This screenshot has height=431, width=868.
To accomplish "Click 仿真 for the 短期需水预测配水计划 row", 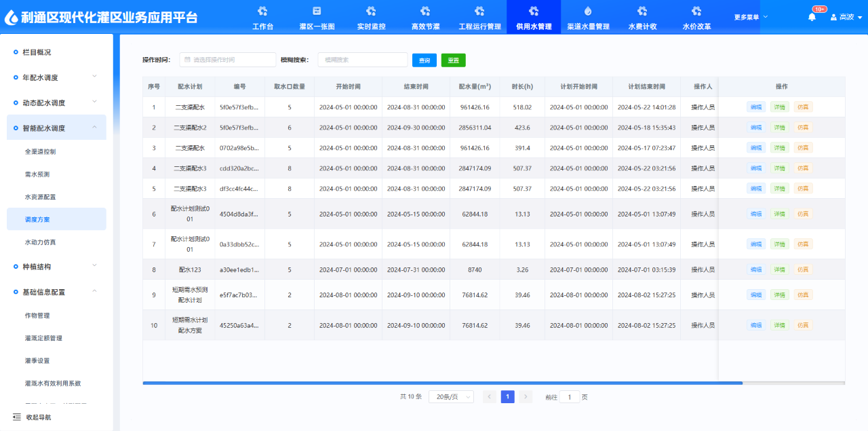I will tap(804, 295).
